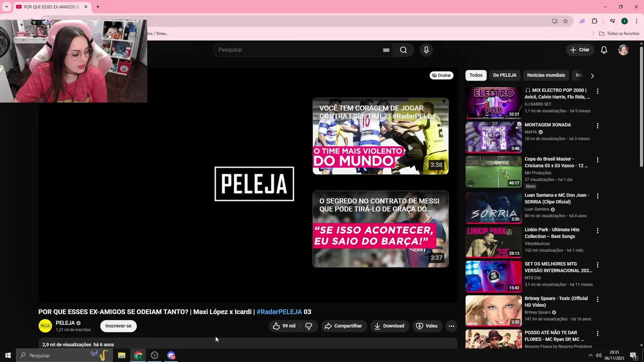This screenshot has height=362, width=644.
Task: Select the Notícias mundiais filter chip
Action: pos(546,75)
